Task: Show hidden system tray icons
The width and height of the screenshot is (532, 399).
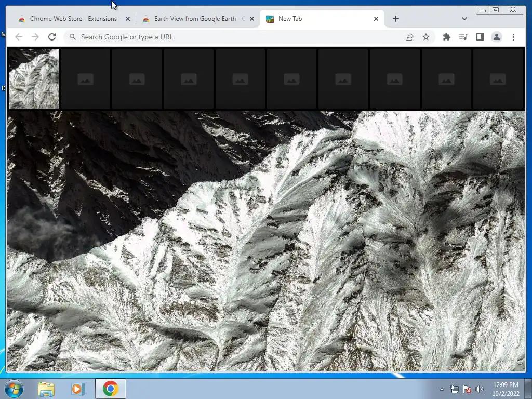Action: (x=442, y=389)
